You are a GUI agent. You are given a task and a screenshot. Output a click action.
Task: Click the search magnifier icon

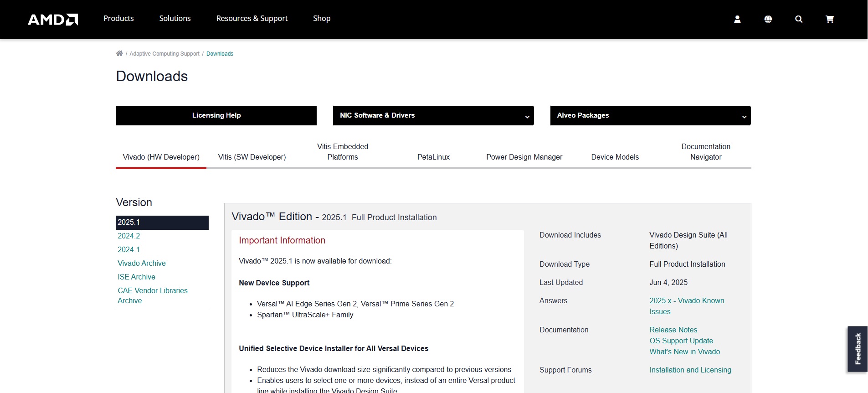[x=799, y=19]
